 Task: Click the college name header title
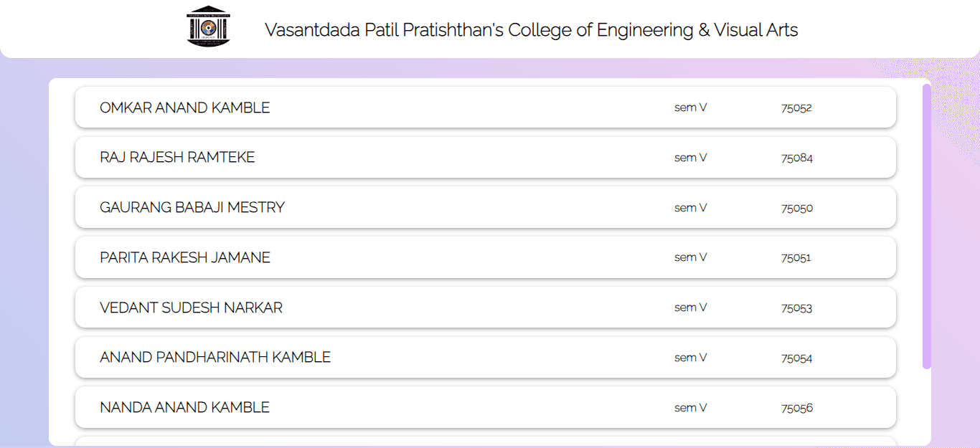click(x=531, y=30)
